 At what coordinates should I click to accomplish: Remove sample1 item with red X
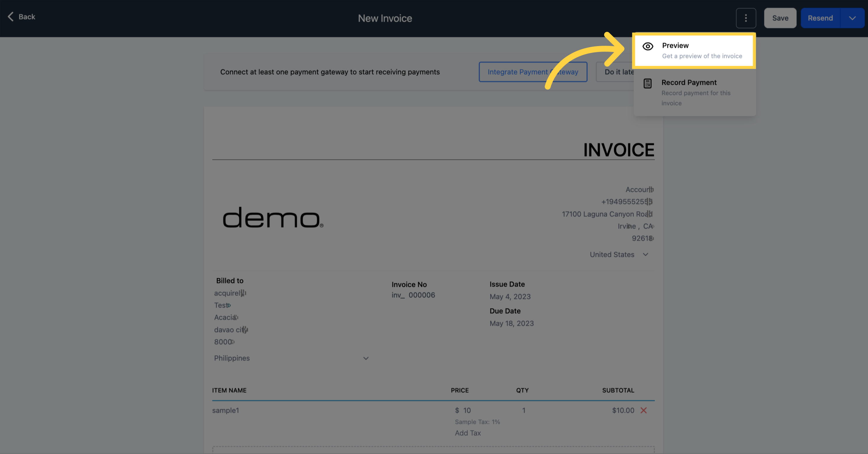pos(644,411)
